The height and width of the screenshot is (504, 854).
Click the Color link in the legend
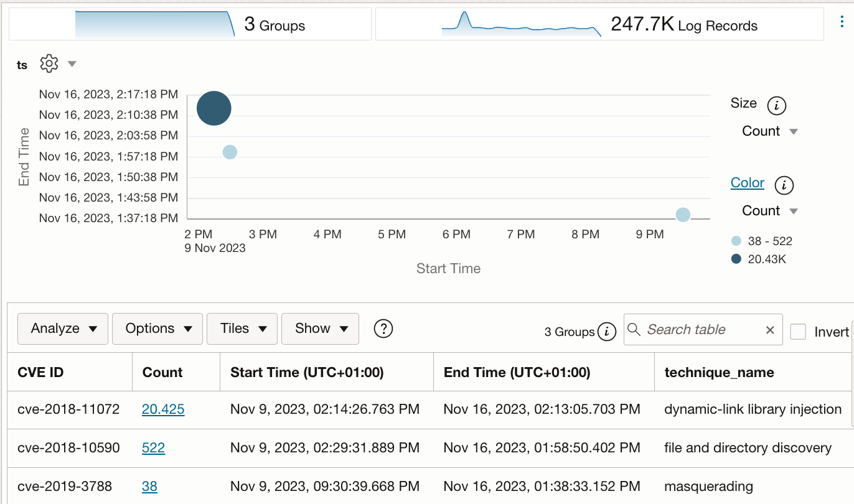[x=747, y=182]
